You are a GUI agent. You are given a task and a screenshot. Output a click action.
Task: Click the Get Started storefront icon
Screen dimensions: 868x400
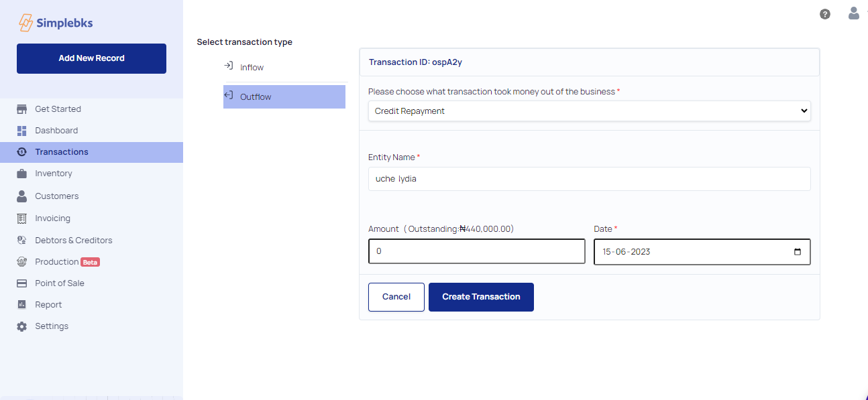pos(21,109)
